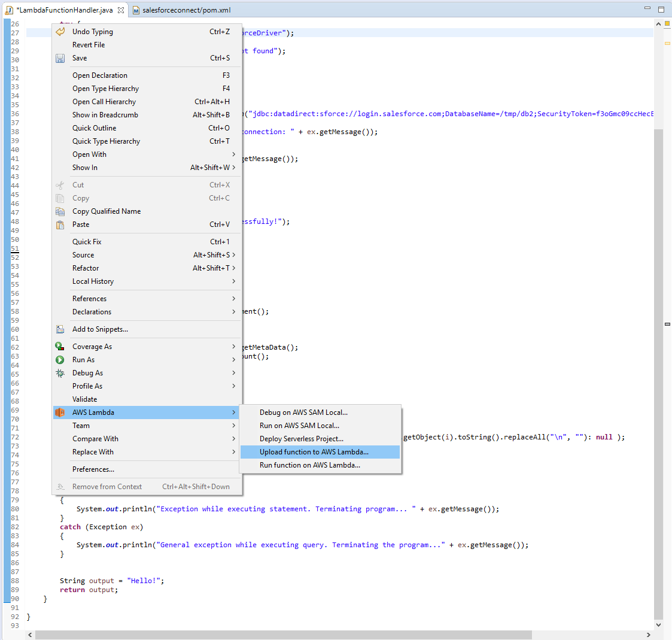Open Quick Outline

click(x=147, y=128)
